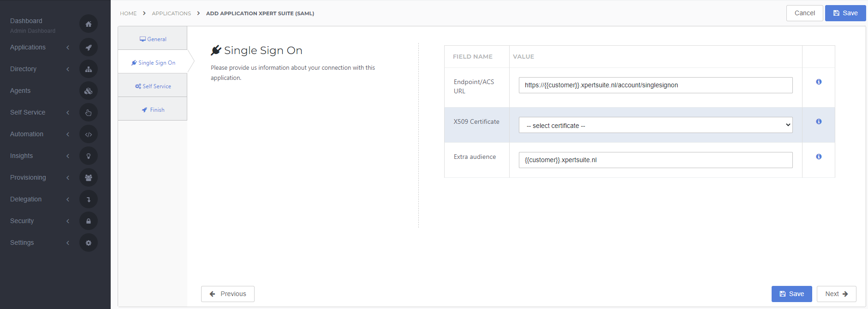Click the top Save button

[x=845, y=13]
